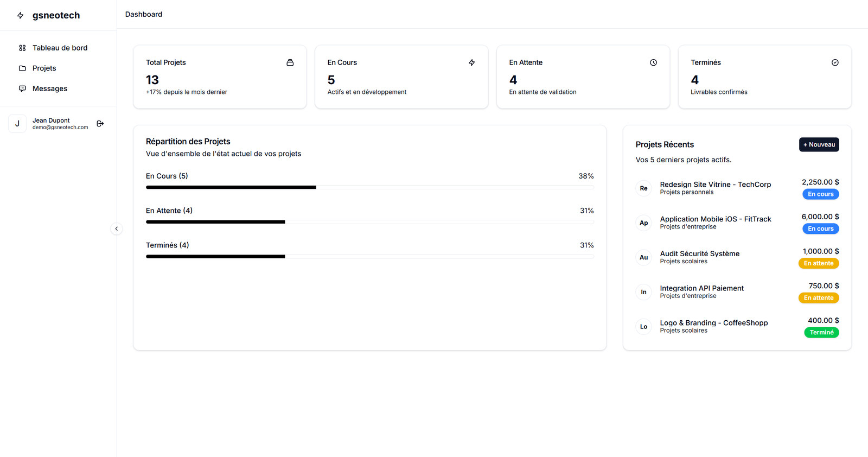Click the Messages chat bubble icon

point(22,88)
